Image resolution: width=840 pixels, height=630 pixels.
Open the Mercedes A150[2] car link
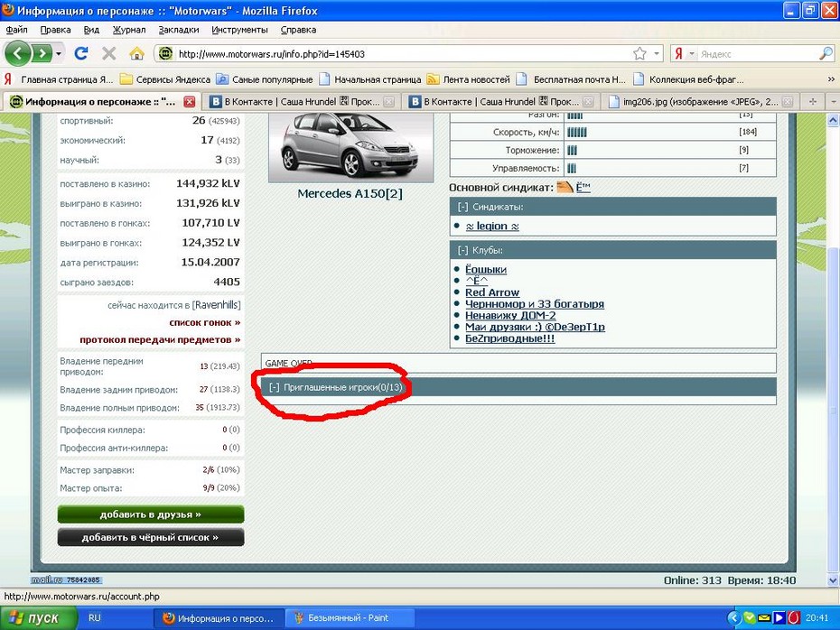pos(350,193)
